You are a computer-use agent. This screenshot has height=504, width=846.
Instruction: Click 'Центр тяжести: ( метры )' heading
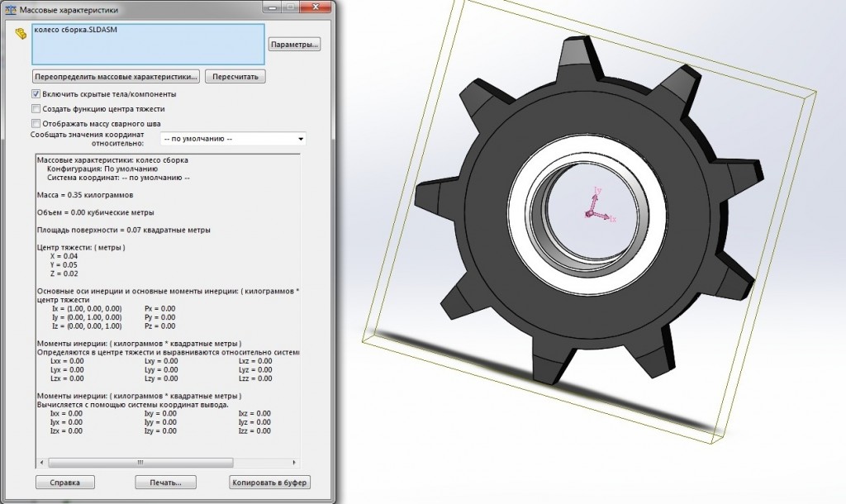point(81,247)
